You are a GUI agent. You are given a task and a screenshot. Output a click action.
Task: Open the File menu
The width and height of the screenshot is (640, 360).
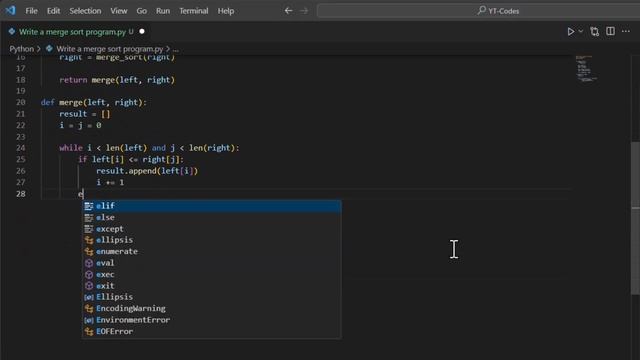(31, 11)
